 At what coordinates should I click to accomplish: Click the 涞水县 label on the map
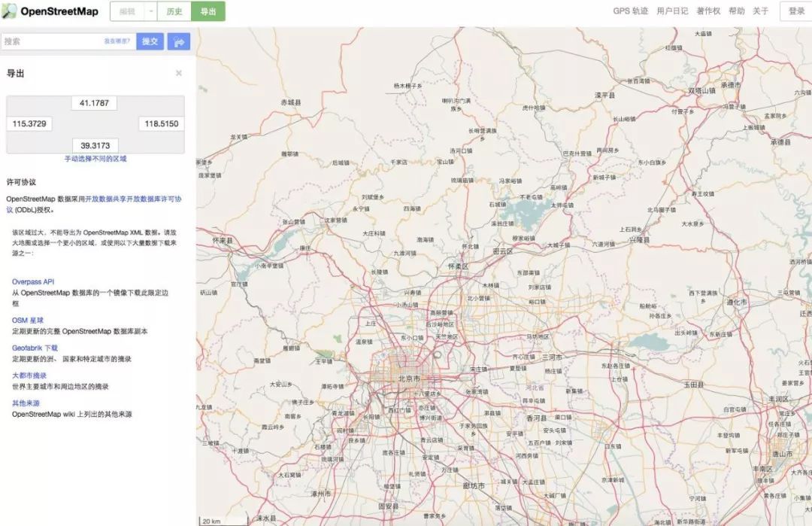click(265, 518)
